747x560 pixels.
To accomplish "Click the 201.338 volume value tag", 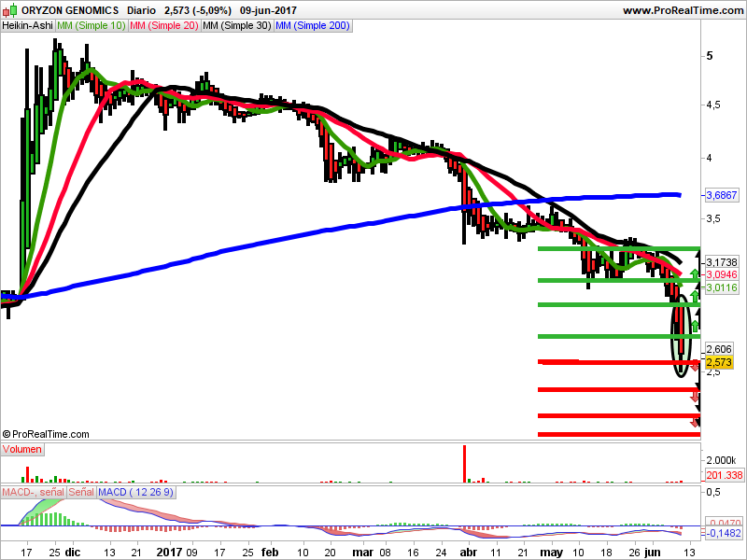I will 725,475.
